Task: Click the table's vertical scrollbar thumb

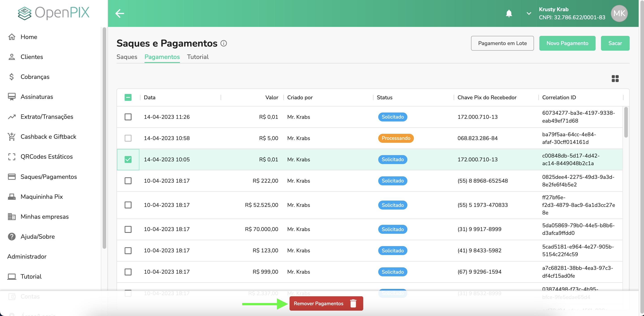Action: pyautogui.click(x=626, y=123)
